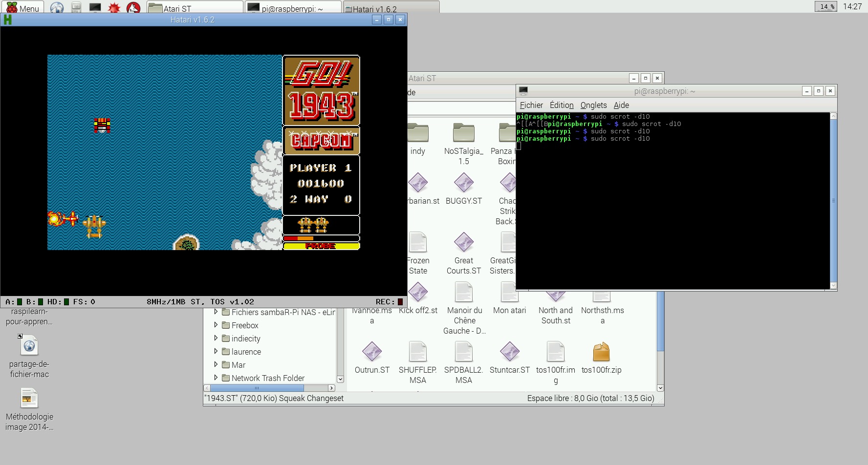Click the CPU usage monitor in the panel

[x=826, y=6]
